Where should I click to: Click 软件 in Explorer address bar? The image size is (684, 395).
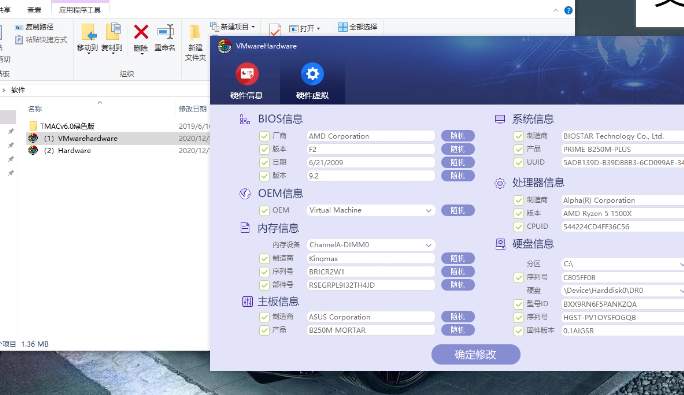click(x=18, y=90)
